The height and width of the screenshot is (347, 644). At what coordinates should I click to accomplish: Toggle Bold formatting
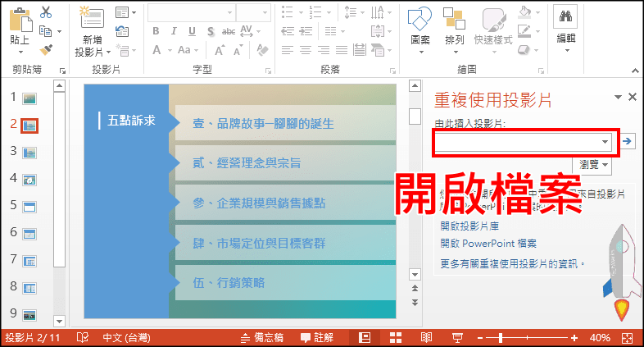(x=156, y=31)
